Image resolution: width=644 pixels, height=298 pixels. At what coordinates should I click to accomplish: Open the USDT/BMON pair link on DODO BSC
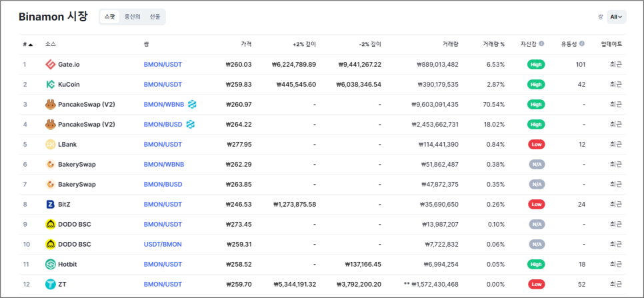(x=163, y=244)
